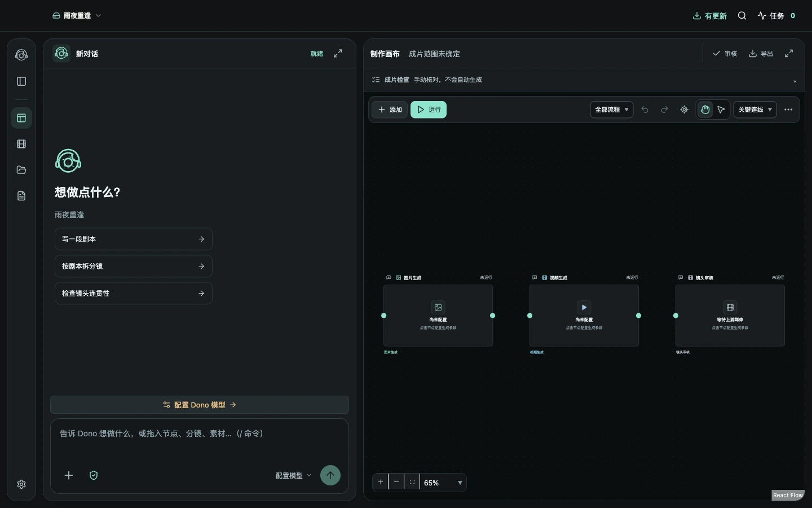Viewport: 812px width, 508px height.
Task: Open the 关键连线 dropdown
Action: (755, 110)
